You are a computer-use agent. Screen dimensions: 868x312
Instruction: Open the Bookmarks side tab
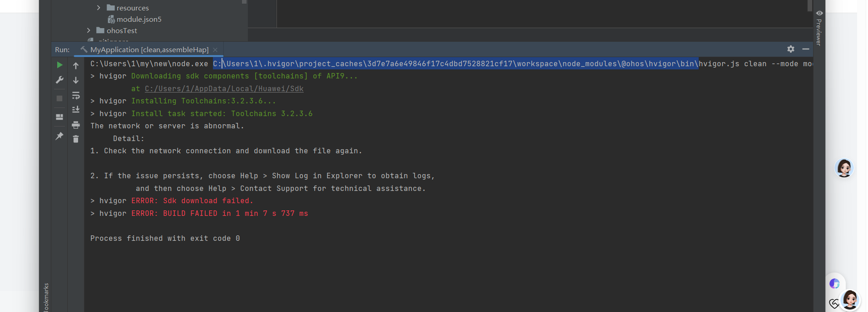coord(45,297)
